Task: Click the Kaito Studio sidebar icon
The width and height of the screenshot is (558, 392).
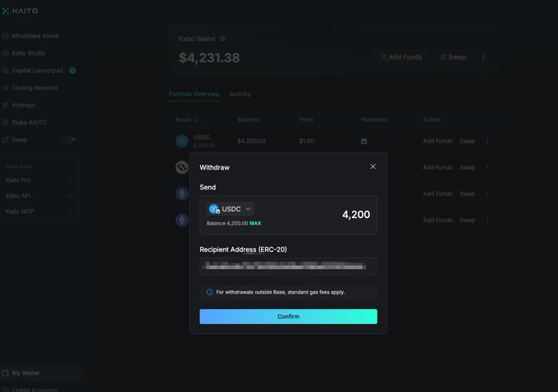Action: click(6, 53)
